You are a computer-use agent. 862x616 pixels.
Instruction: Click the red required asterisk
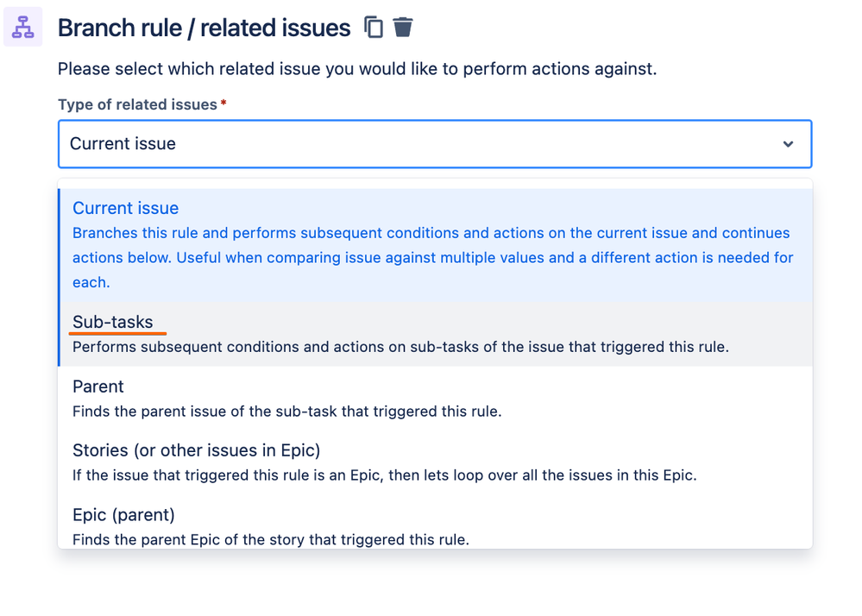[x=223, y=103]
